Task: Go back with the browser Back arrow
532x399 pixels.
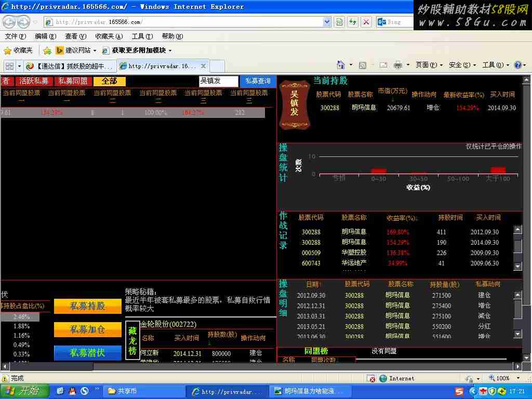Action: click(x=9, y=22)
